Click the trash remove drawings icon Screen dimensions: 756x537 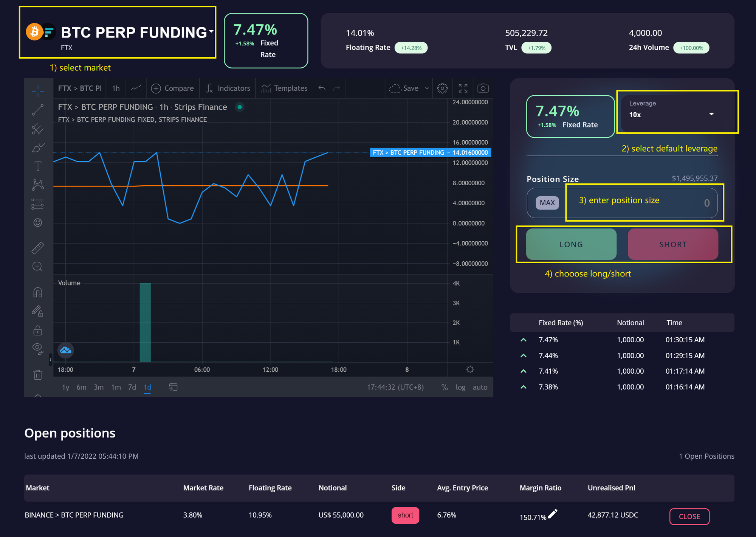tap(38, 375)
